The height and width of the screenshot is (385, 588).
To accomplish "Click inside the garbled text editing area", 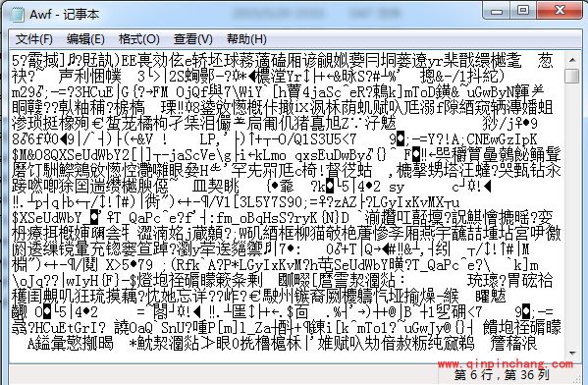I will click(x=287, y=206).
